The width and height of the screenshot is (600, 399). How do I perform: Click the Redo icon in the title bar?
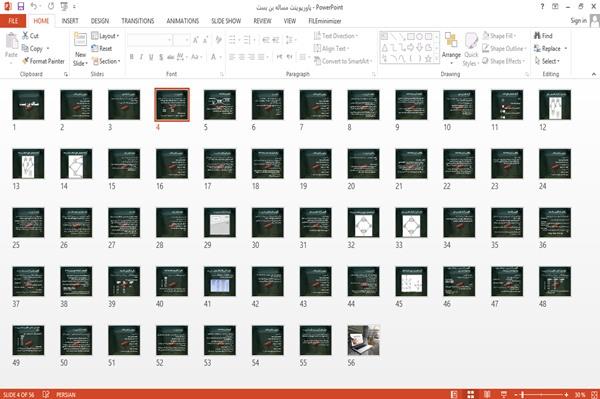[x=51, y=7]
